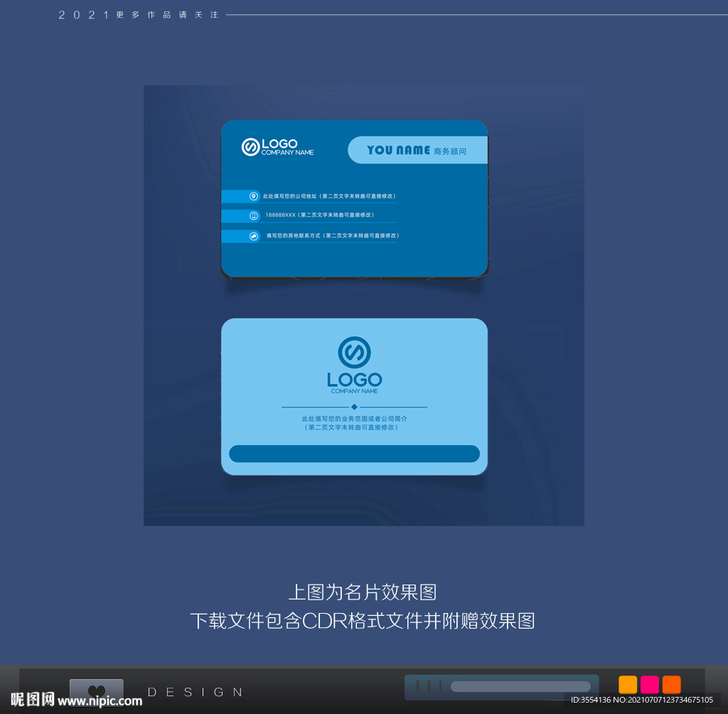Screen dimensions: 728x714
Task: Click the heart icon in the bottom bar
Action: point(95,689)
